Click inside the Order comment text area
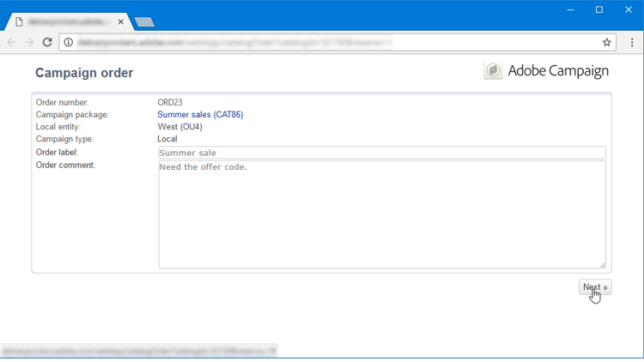This screenshot has height=362, width=644. pyautogui.click(x=382, y=214)
